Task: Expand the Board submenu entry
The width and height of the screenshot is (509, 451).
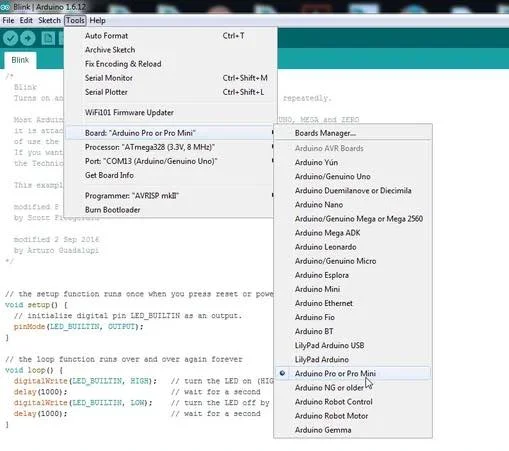Action: click(170, 133)
